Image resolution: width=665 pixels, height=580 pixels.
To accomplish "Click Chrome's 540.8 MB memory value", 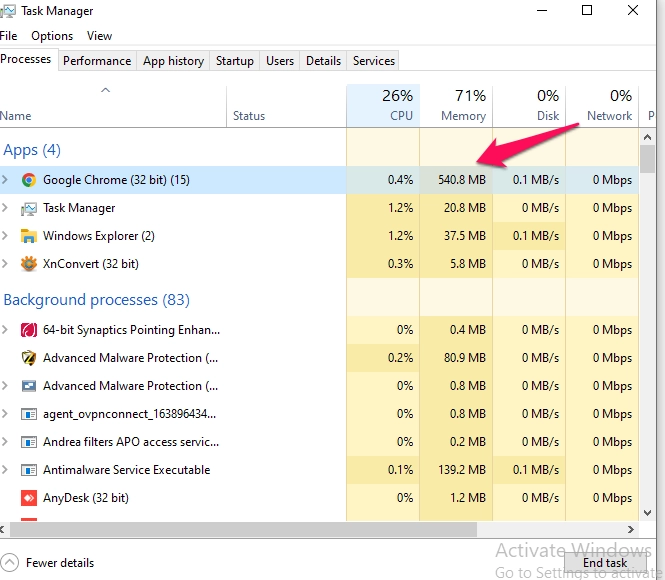I will click(462, 180).
